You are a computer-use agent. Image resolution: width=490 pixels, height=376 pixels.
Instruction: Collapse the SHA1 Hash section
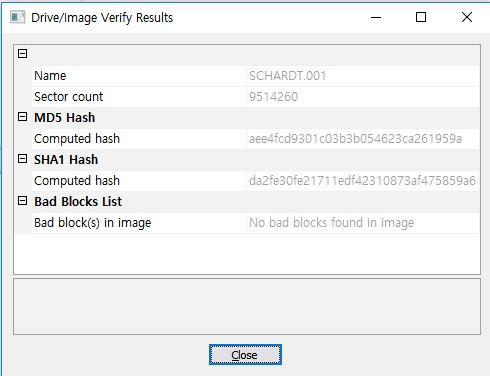tap(22, 159)
